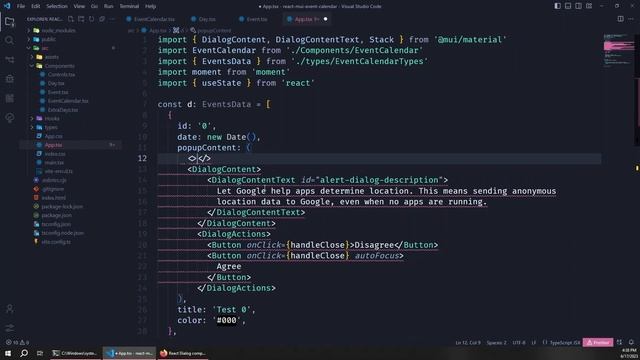Image resolution: width=640 pixels, height=360 pixels.
Task: Open the Customize Layout icon
Action: click(589, 6)
